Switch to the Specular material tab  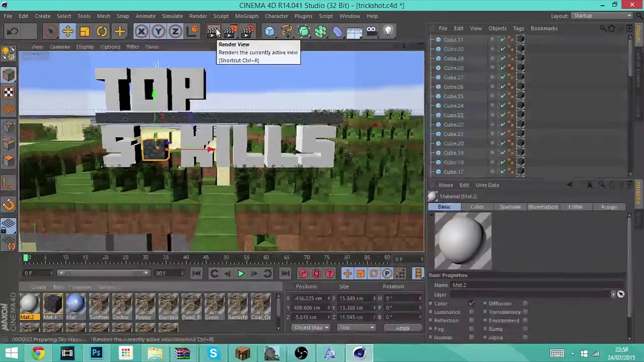[x=510, y=207]
